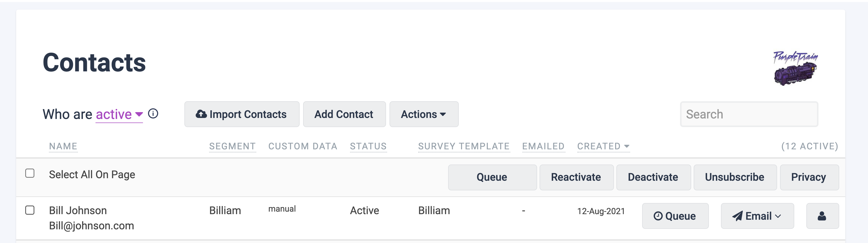Click the info icon beside active filter

[x=153, y=114]
